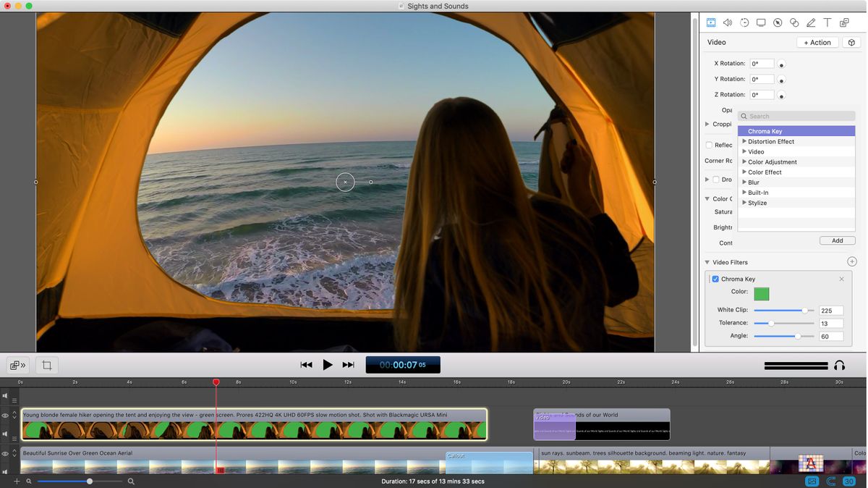The image size is (868, 488).
Task: Switch to the Callout inspector tab
Action: [794, 23]
